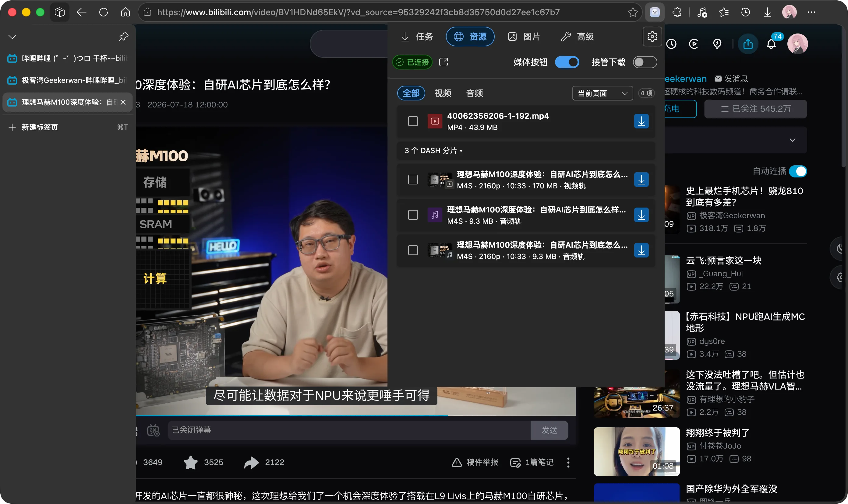
Task: Switch to 极客湾Geekerwan browser tab
Action: [67, 80]
